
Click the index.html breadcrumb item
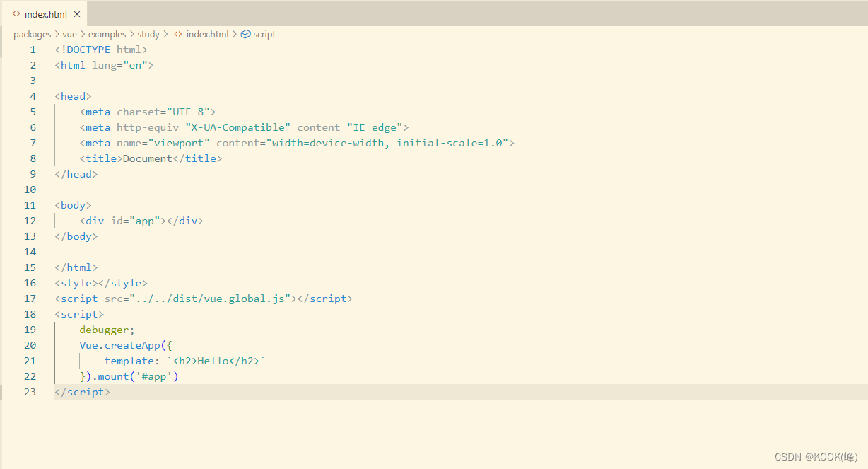[209, 34]
